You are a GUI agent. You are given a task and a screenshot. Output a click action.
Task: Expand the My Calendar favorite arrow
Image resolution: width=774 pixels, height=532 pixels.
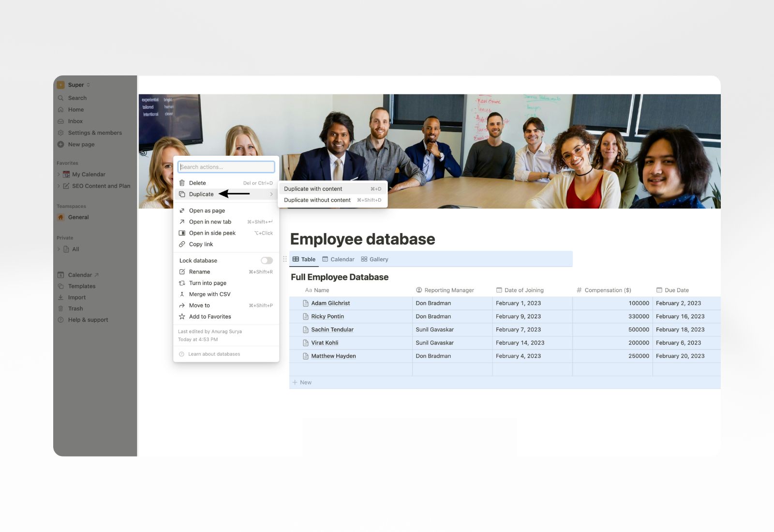(x=59, y=174)
